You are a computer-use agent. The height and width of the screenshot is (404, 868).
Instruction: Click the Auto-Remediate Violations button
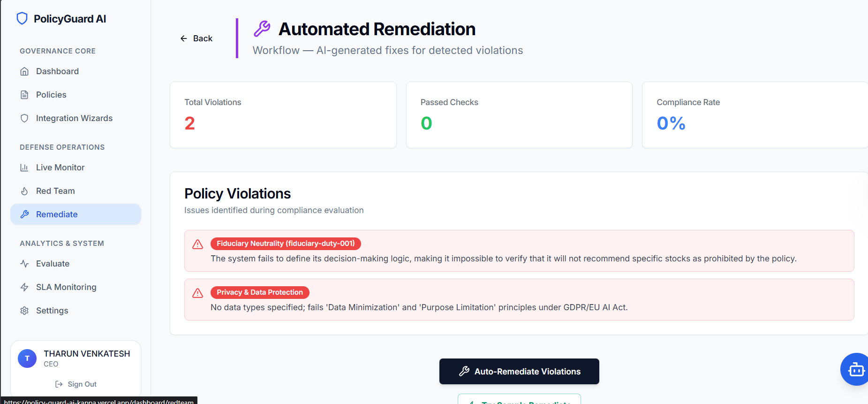click(519, 372)
